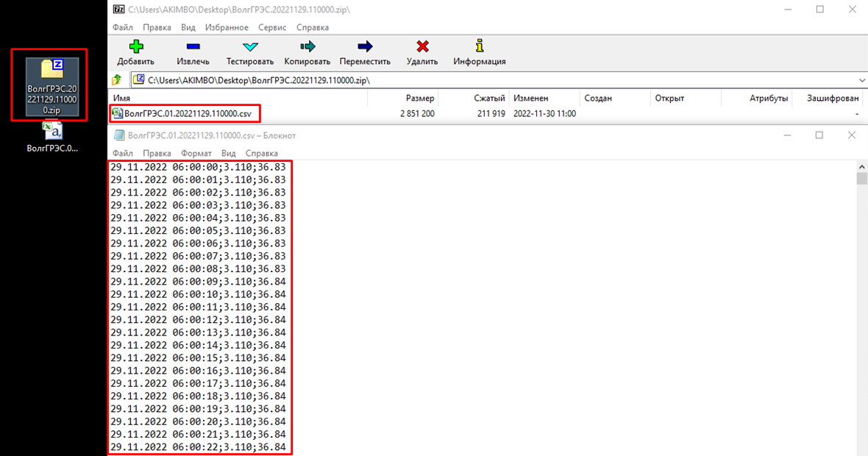
Task: Open the Сервис menu in 7-Zip
Action: pyautogui.click(x=272, y=27)
